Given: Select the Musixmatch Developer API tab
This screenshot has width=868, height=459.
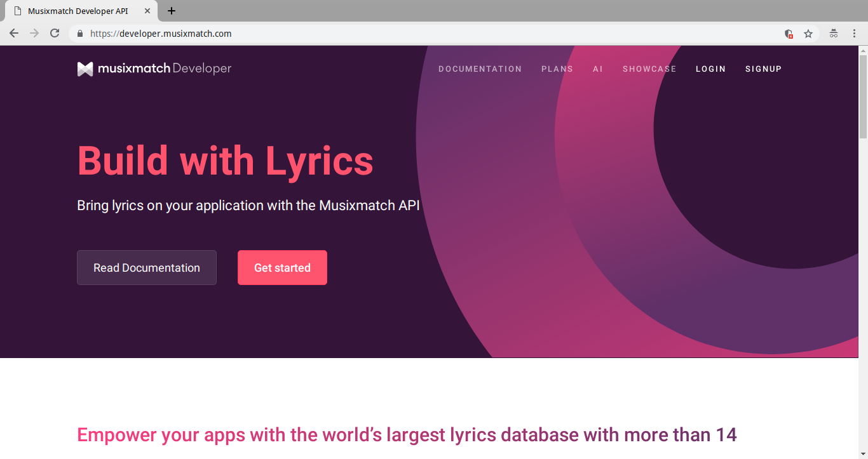Looking at the screenshot, I should (81, 11).
